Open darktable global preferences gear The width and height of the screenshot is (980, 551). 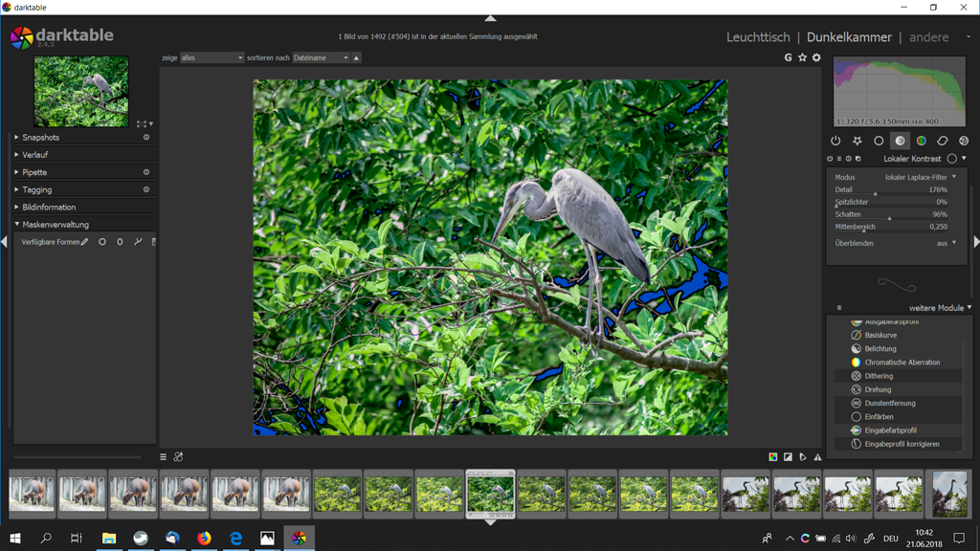816,57
